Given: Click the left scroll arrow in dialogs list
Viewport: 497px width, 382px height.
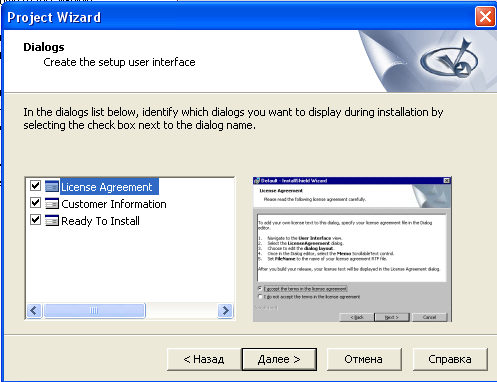Looking at the screenshot, I should [34, 311].
